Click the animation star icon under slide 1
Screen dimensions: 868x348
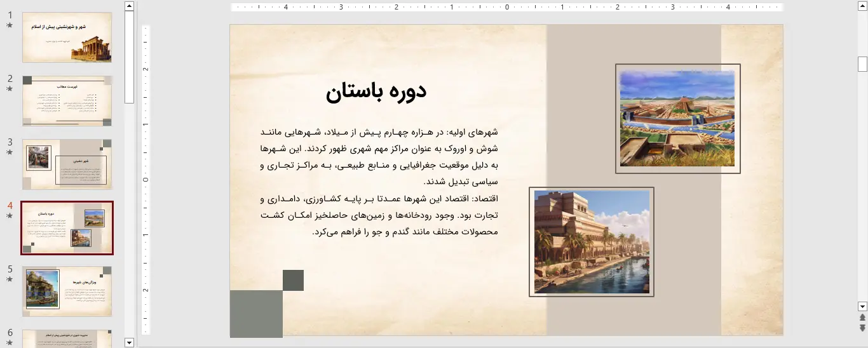(x=10, y=25)
